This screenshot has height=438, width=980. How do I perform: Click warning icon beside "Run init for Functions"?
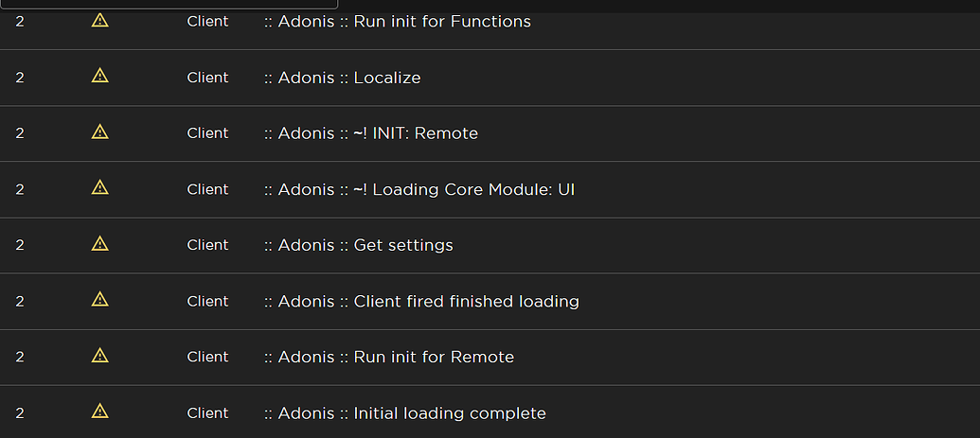[99, 21]
